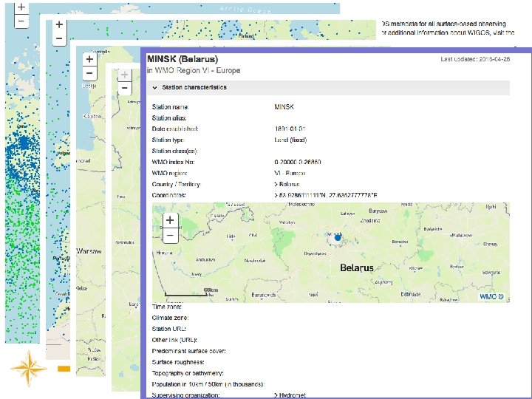Select the date established value 1891-01-01
The image size is (532, 399).
[x=290, y=129]
